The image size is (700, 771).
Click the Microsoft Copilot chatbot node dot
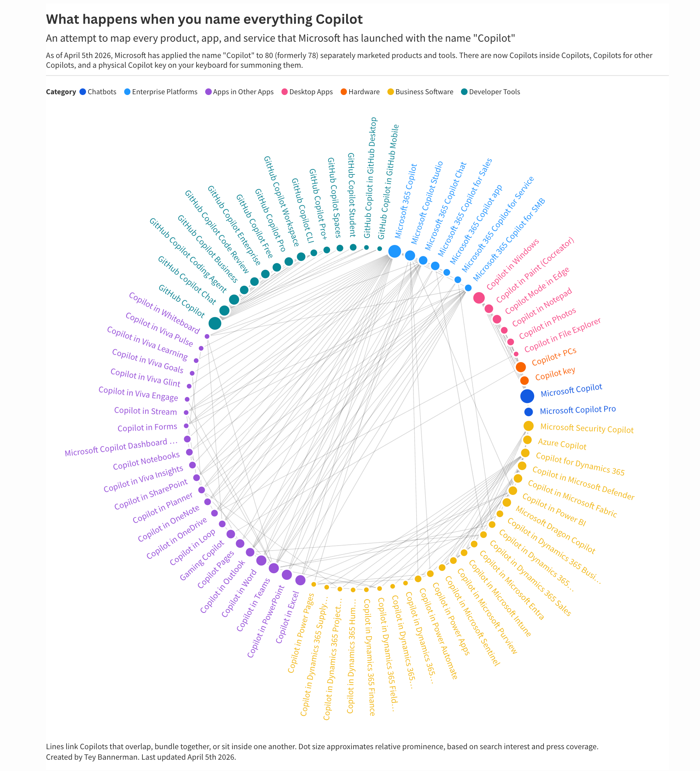tap(527, 396)
